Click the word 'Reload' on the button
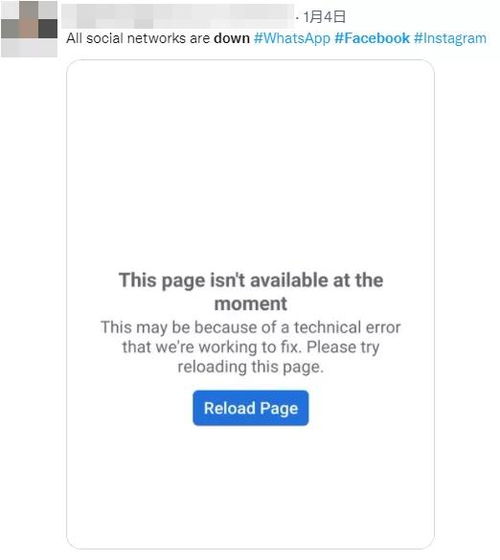This screenshot has height=560, width=500. (230, 408)
